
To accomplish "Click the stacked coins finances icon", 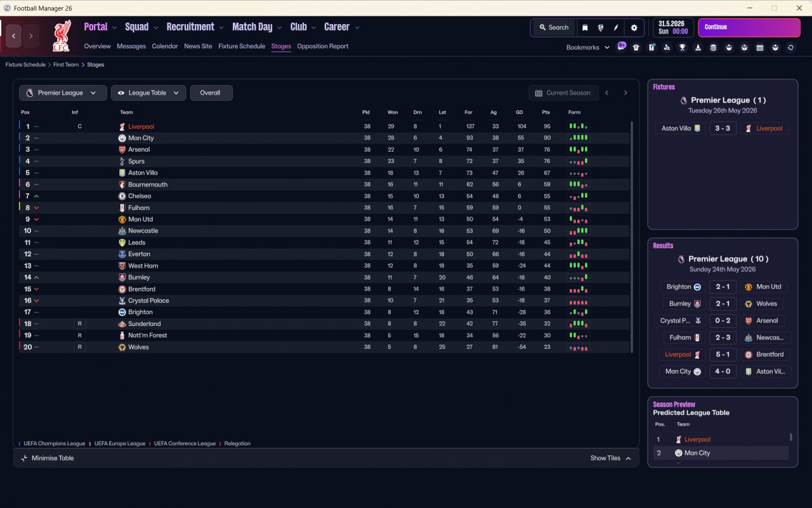I will tap(713, 48).
